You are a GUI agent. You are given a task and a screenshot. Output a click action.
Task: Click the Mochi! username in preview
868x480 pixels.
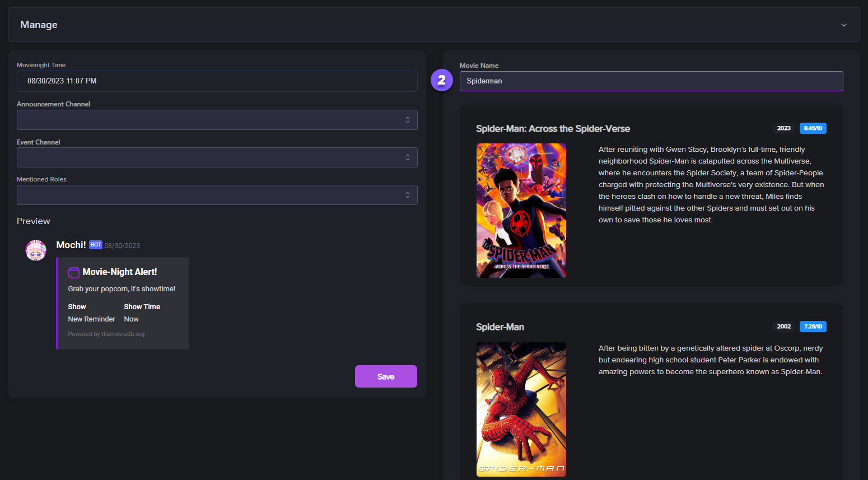(x=71, y=245)
